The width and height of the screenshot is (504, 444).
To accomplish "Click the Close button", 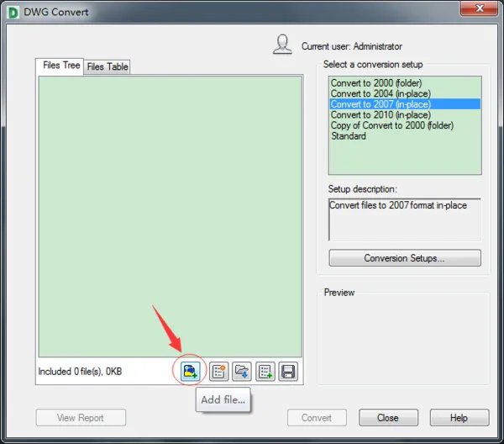I will (x=387, y=418).
